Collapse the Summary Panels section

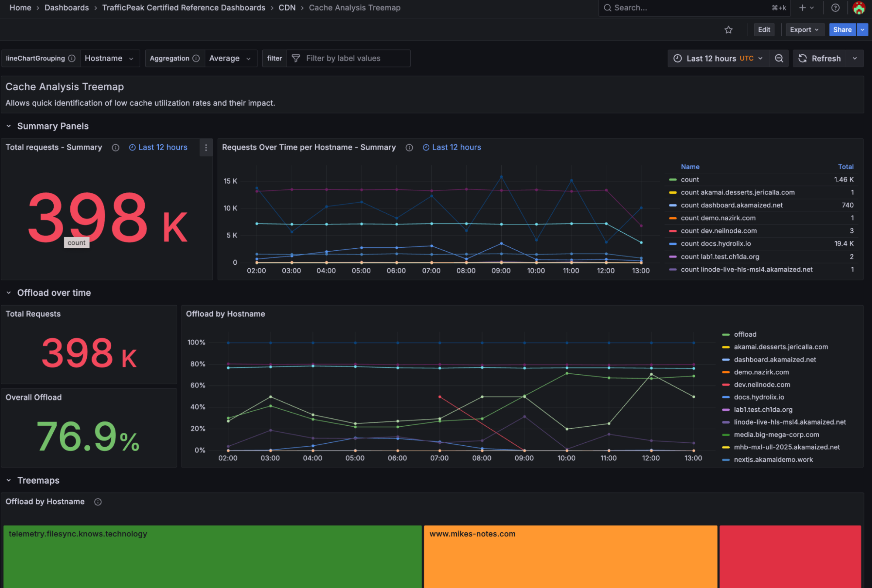(8, 126)
